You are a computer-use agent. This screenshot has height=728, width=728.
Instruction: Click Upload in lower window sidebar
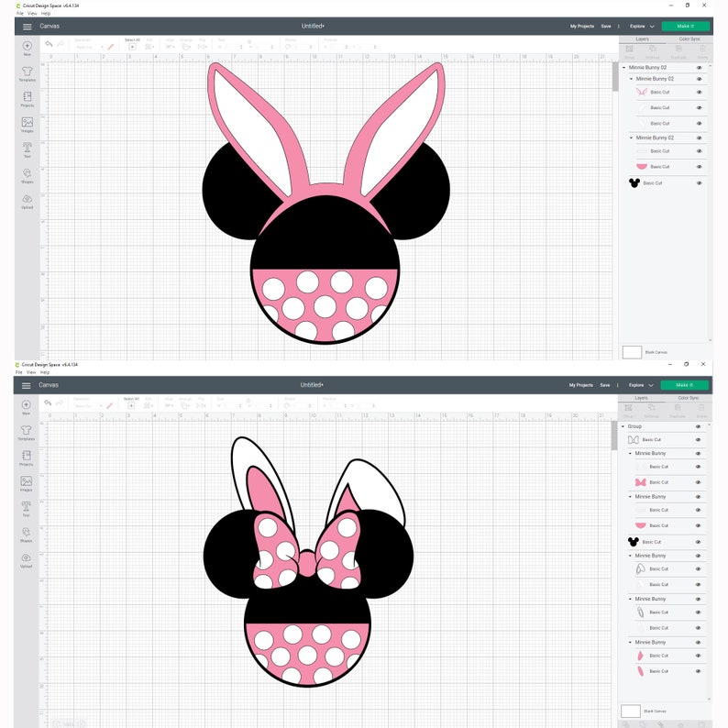coord(26,557)
